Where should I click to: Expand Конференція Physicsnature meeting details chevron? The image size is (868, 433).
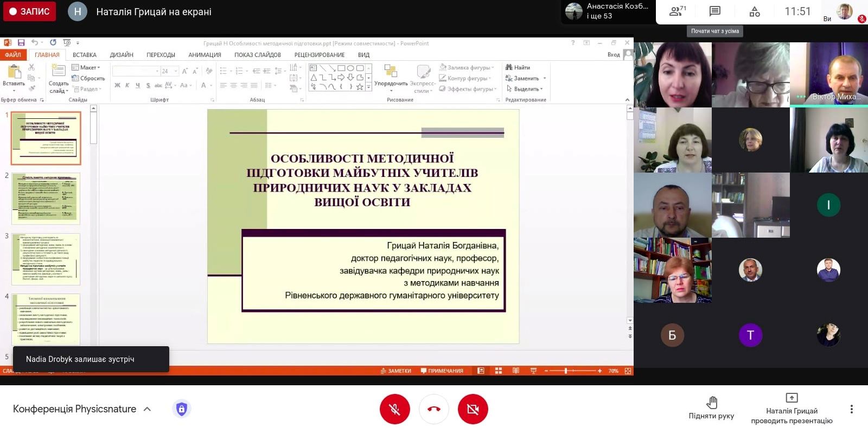click(x=147, y=409)
